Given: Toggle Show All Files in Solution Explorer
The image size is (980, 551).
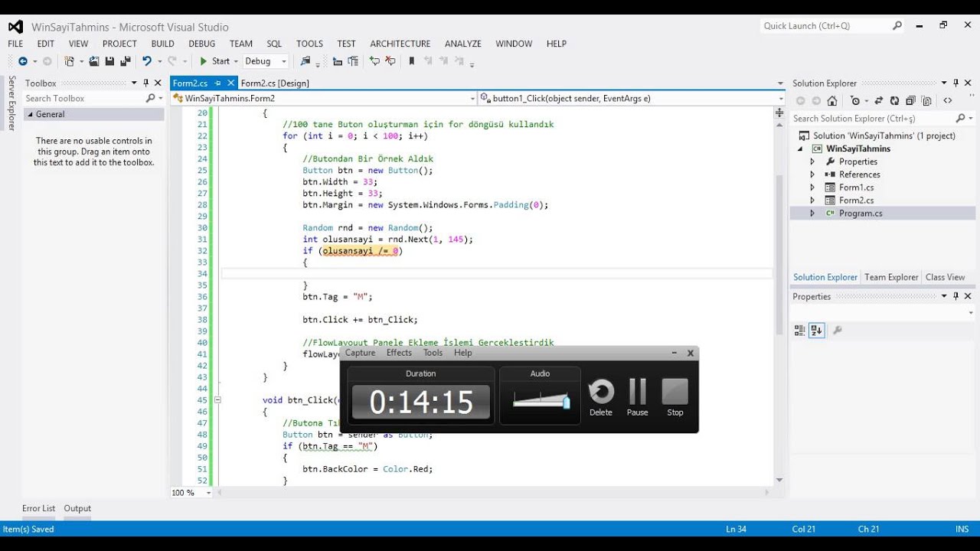Looking at the screenshot, I should point(926,100).
